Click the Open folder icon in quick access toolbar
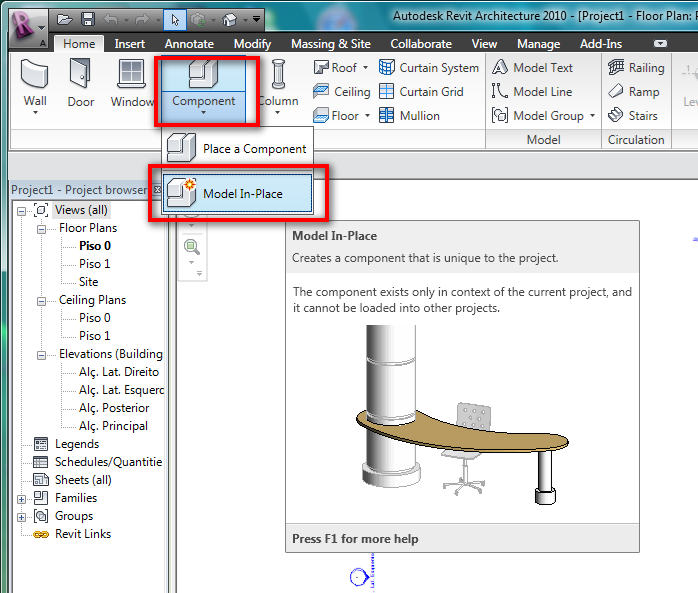 coord(65,20)
